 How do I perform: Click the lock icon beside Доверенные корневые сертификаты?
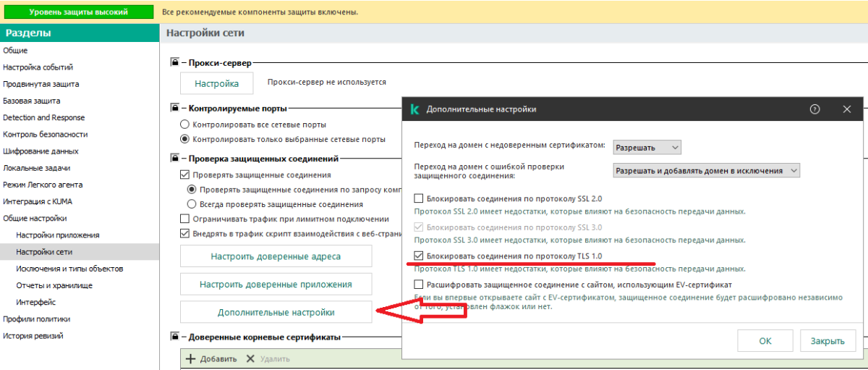coord(174,337)
